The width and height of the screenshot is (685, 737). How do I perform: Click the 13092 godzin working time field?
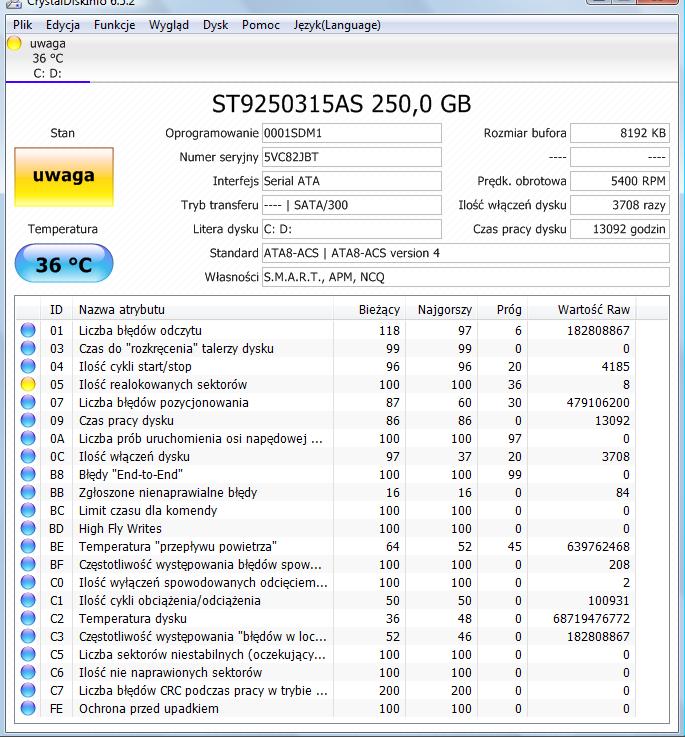(x=620, y=229)
